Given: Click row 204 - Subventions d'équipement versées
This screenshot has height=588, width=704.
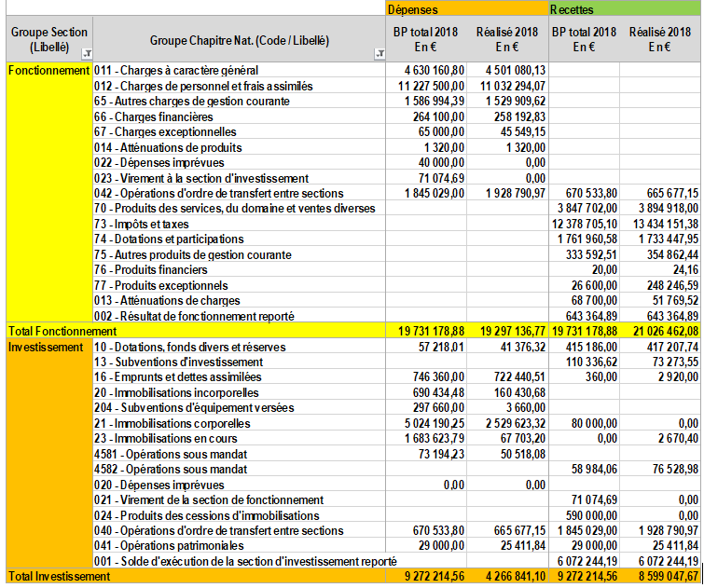Looking at the screenshot, I should (x=194, y=407).
